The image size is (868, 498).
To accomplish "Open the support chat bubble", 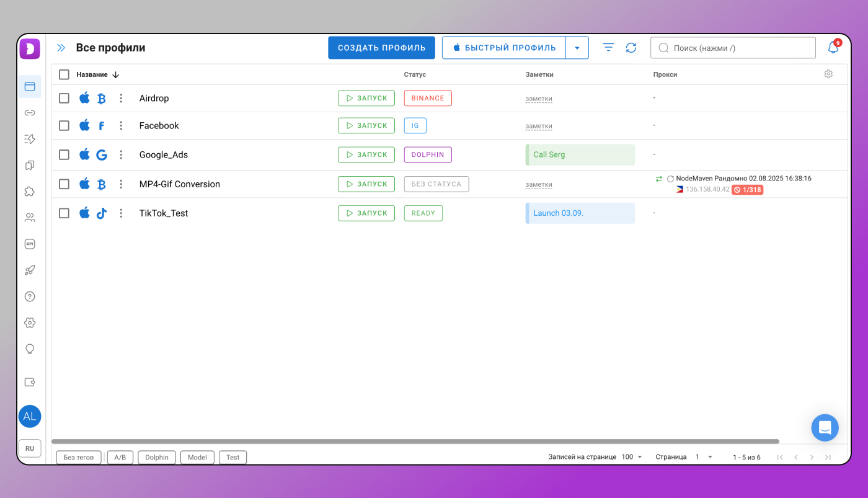I will [x=825, y=428].
